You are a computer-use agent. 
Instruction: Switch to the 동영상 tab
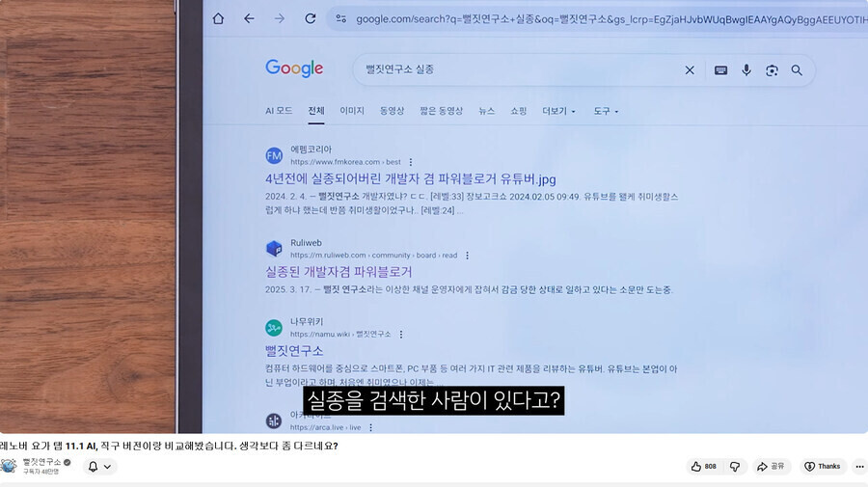tap(392, 111)
